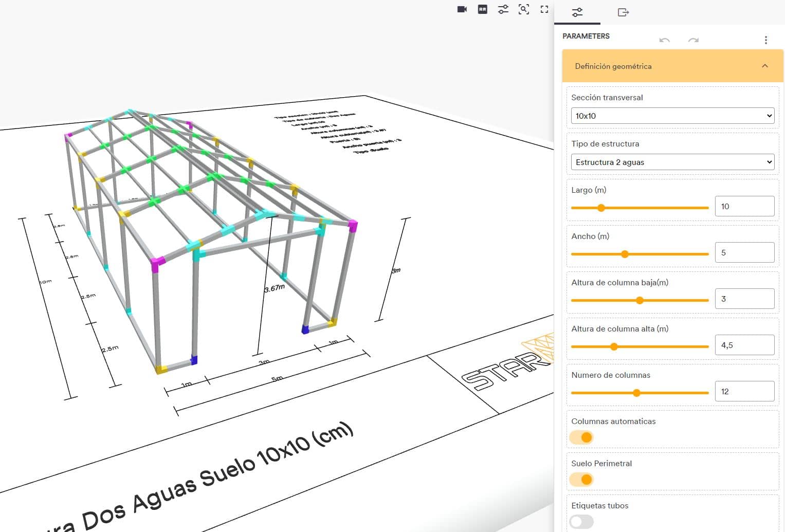Viewport: 785px width, 532px height.
Task: Collapse Definición geométrica section
Action: tap(764, 66)
